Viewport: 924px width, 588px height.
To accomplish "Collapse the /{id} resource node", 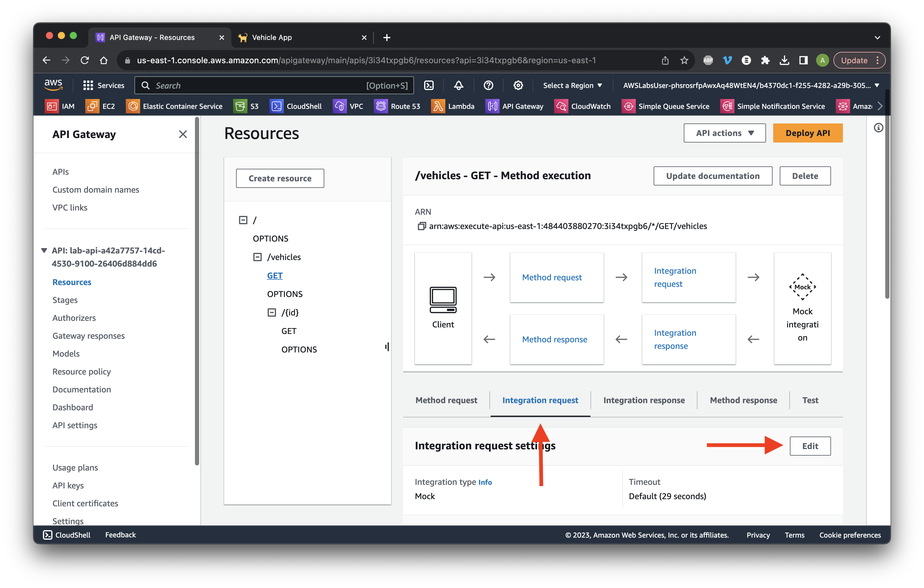I will point(271,312).
